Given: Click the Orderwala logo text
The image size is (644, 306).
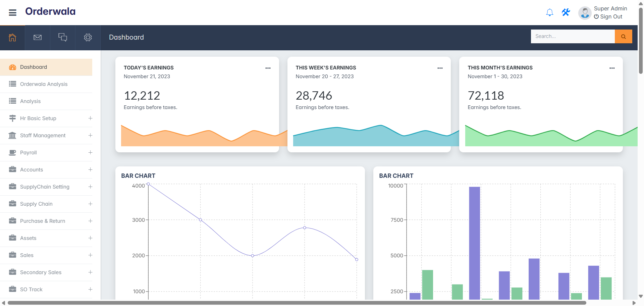Looking at the screenshot, I should pos(50,11).
